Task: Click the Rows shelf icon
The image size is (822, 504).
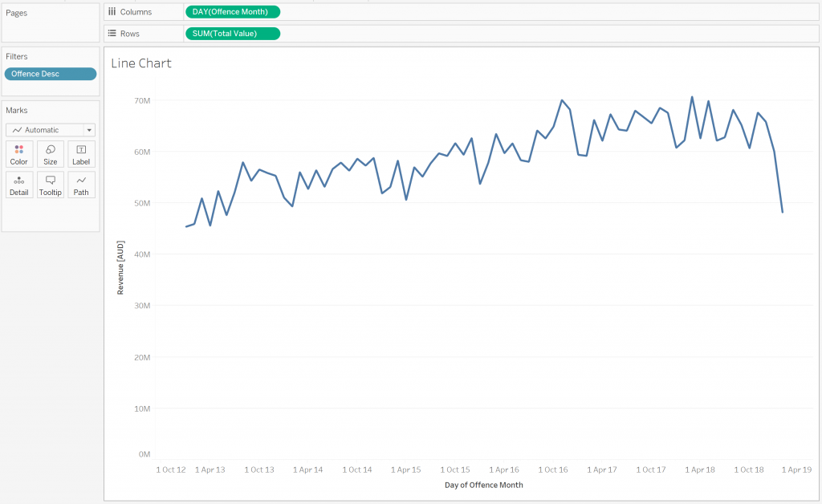Action: pos(112,33)
